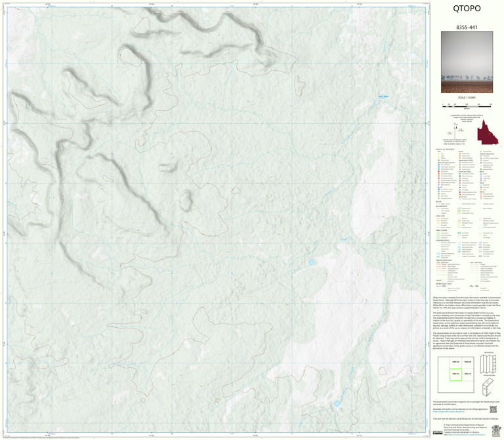Click the blue waterbody near the map centre-right
The height and width of the screenshot is (440, 504).
pyautogui.click(x=311, y=263)
